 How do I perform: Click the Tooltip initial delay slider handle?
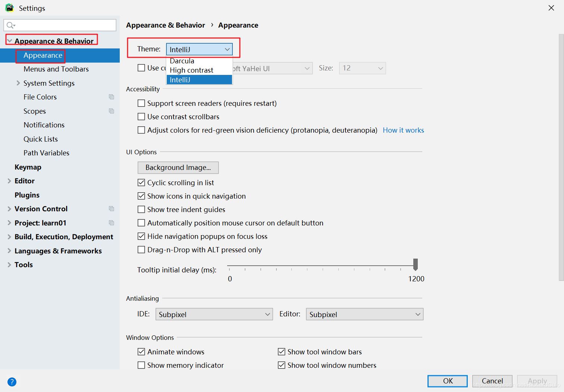pos(416,265)
